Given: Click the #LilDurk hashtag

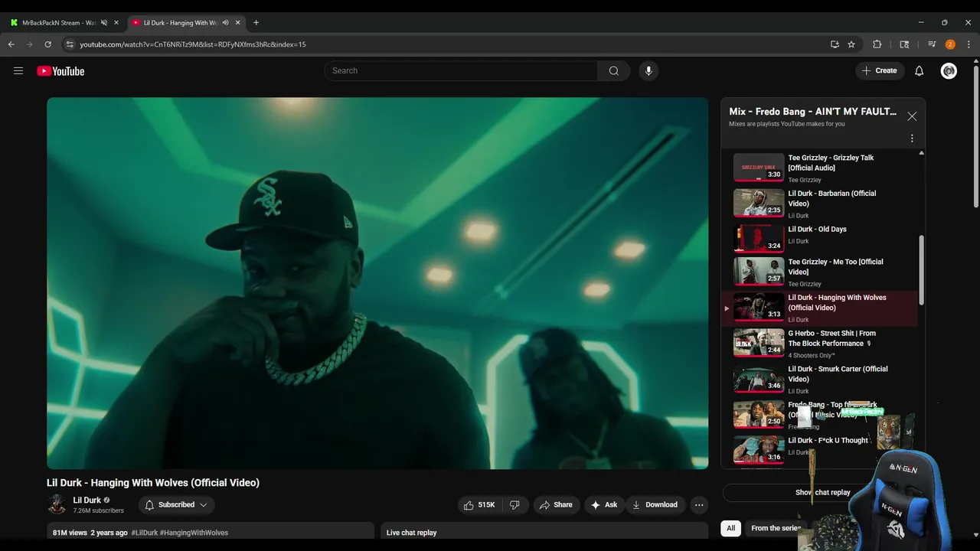Looking at the screenshot, I should coord(145,533).
